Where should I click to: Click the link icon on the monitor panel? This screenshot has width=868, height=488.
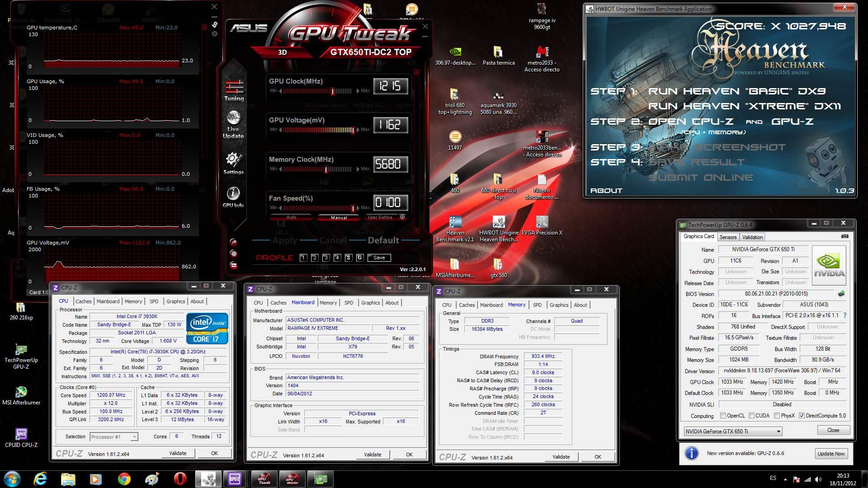215,24
